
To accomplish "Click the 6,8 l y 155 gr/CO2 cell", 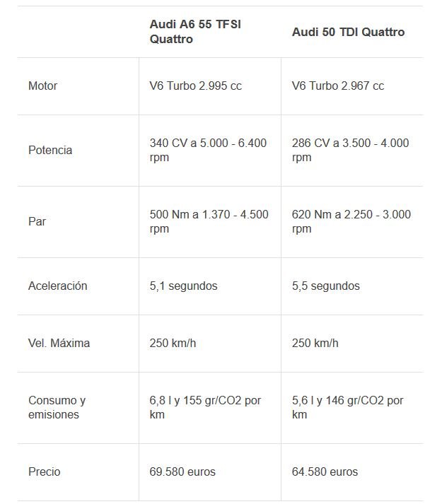I will tap(205, 407).
